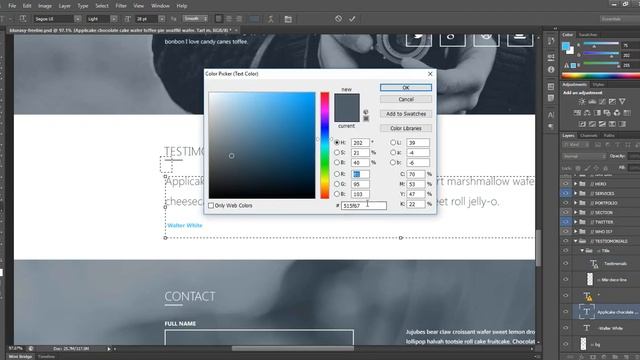Open the warp text icon

pyautogui.click(x=271, y=19)
